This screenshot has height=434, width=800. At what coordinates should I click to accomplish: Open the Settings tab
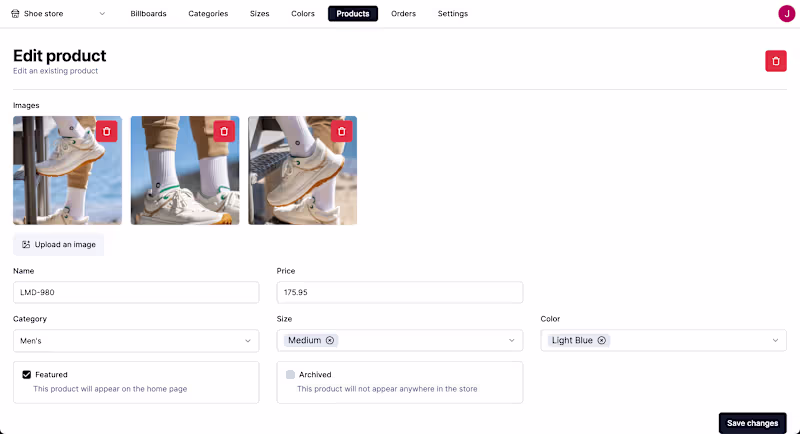click(452, 14)
